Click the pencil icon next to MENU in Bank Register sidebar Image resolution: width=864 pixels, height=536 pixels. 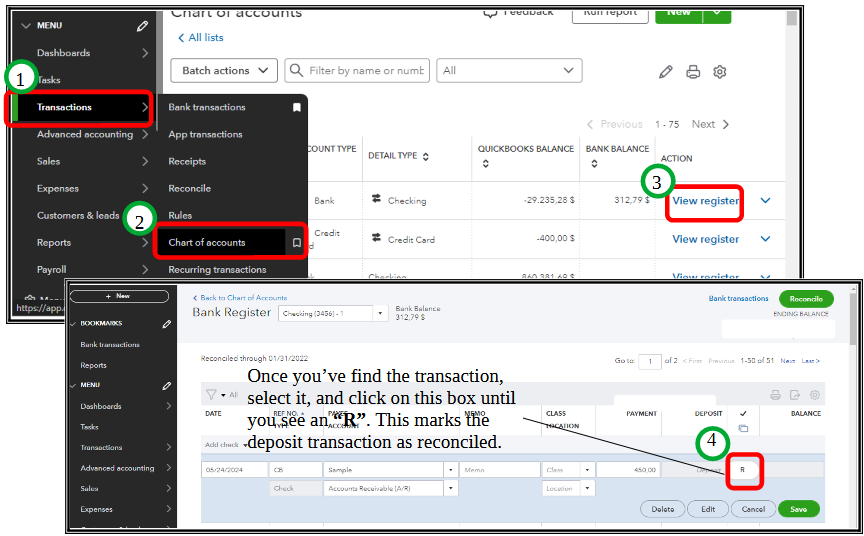coord(166,386)
